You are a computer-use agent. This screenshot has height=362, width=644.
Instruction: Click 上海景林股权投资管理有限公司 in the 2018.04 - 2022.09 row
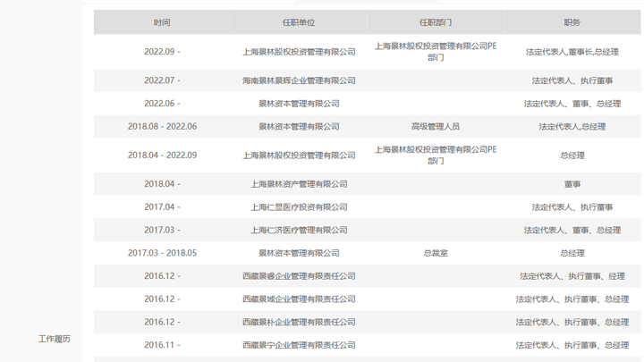tap(299, 156)
